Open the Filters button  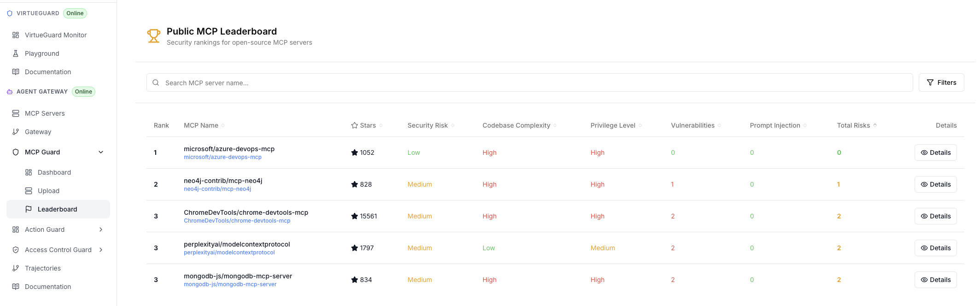[x=941, y=82]
